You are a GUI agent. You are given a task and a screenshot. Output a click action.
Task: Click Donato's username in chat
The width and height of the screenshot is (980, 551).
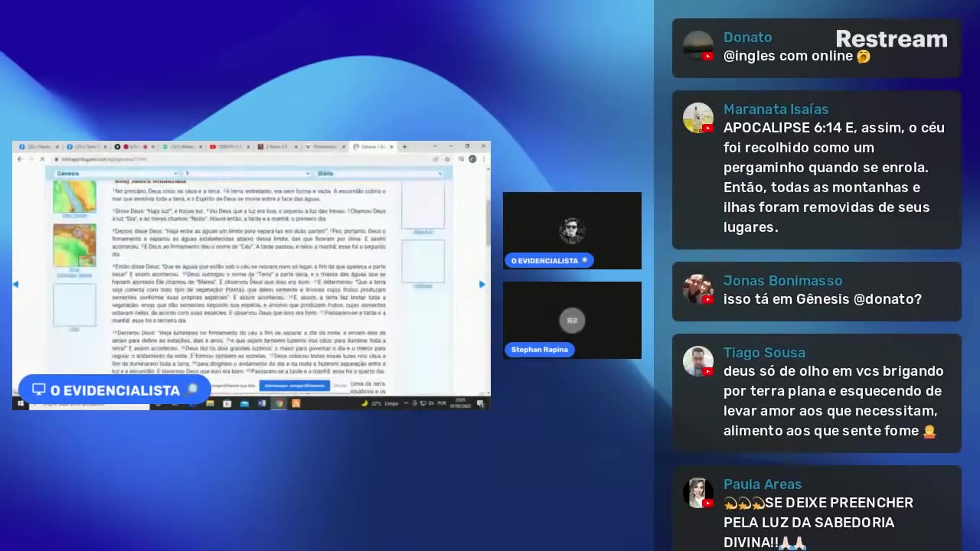tap(748, 37)
